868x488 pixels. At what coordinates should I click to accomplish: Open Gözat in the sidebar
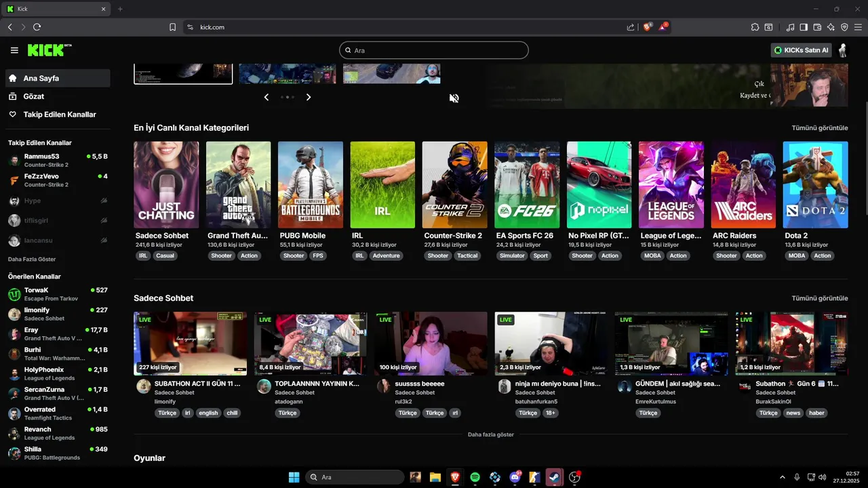pos(58,96)
